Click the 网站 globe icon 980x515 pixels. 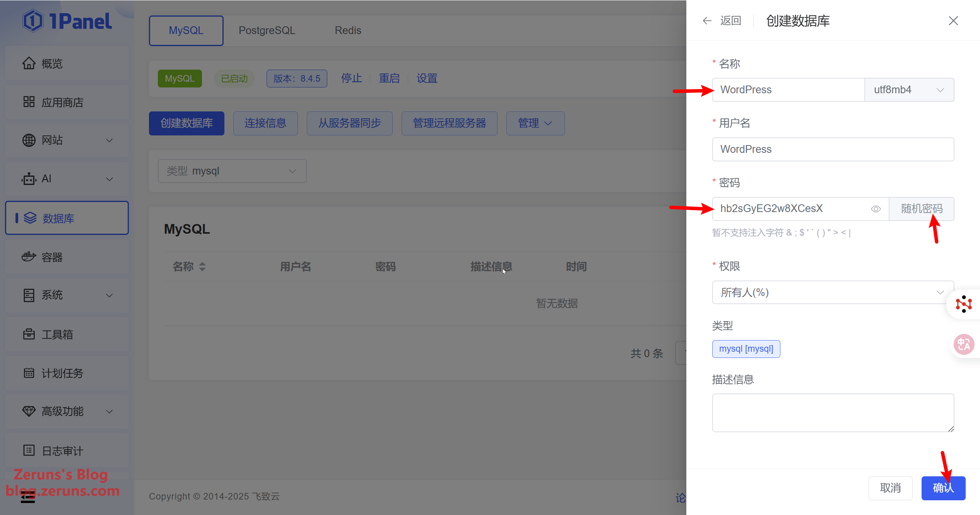(x=29, y=140)
